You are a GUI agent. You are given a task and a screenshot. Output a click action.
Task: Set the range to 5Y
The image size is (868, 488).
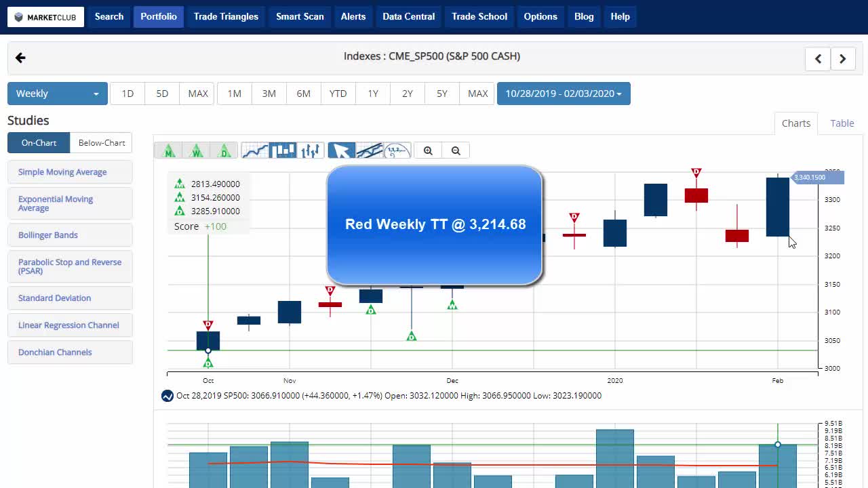click(442, 94)
